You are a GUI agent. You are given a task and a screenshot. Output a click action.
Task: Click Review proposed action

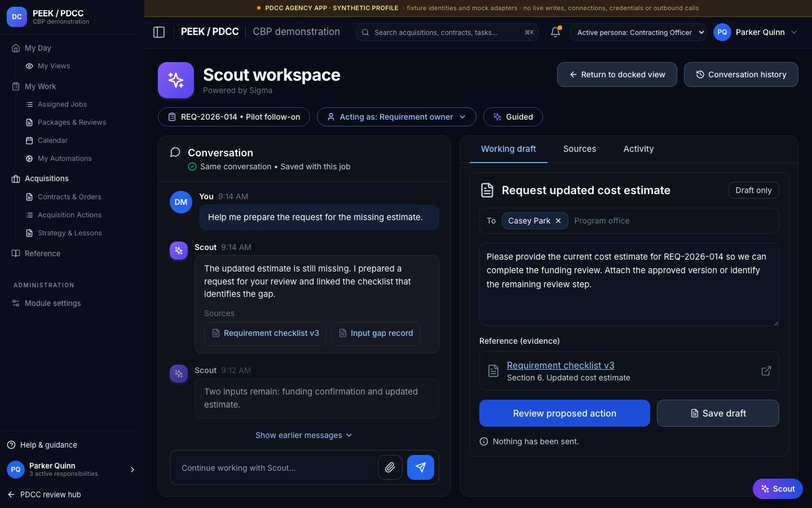tap(564, 413)
